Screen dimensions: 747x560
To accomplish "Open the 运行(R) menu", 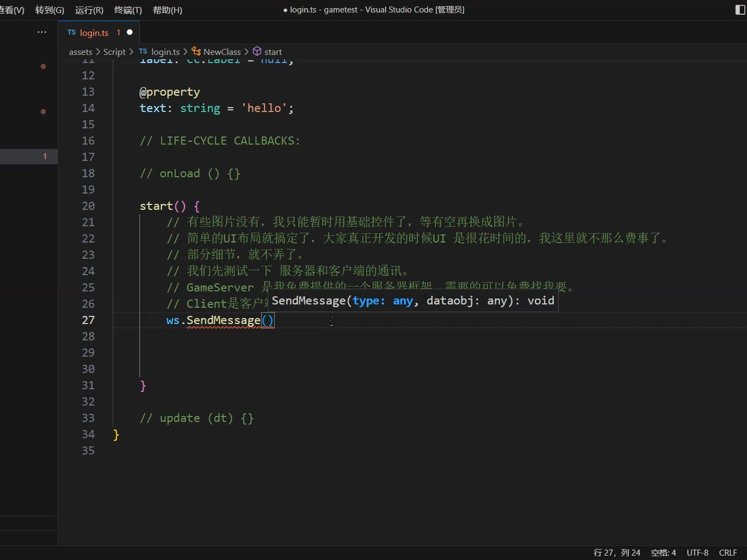I will point(89,10).
